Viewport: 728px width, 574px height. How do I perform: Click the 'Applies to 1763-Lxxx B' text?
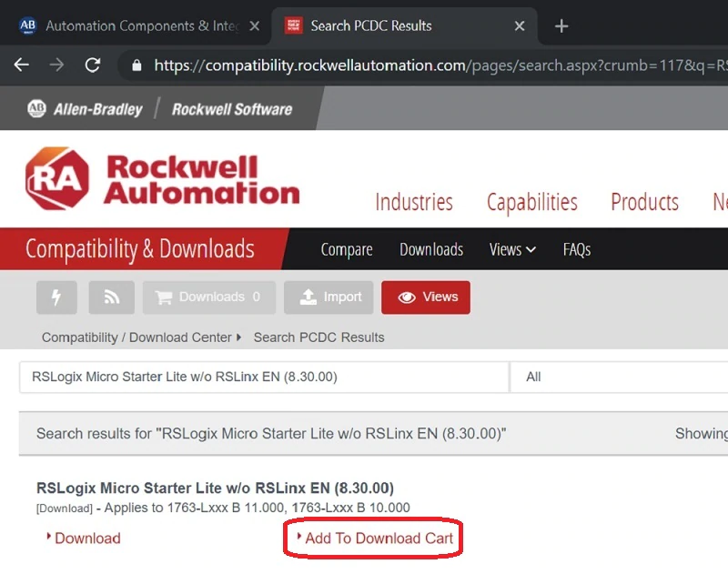(x=257, y=508)
